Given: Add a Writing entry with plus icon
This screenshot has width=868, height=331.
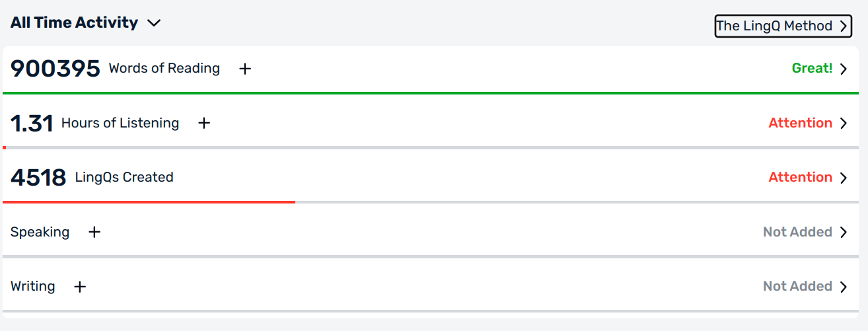Looking at the screenshot, I should [x=80, y=287].
